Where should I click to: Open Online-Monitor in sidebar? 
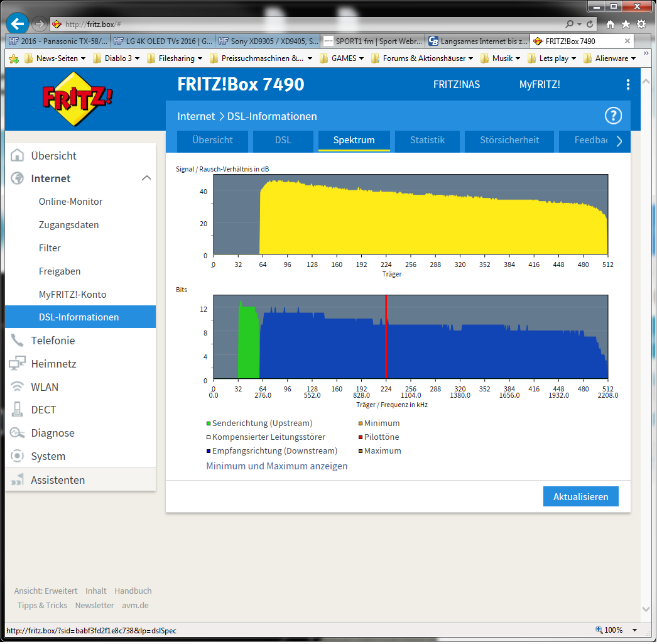(71, 202)
